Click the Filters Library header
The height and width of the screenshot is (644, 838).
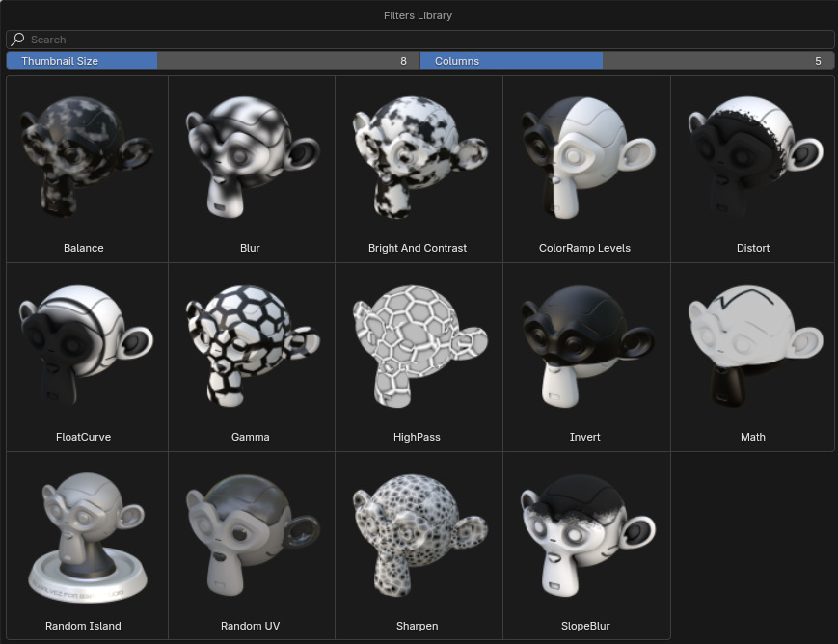[x=418, y=14]
